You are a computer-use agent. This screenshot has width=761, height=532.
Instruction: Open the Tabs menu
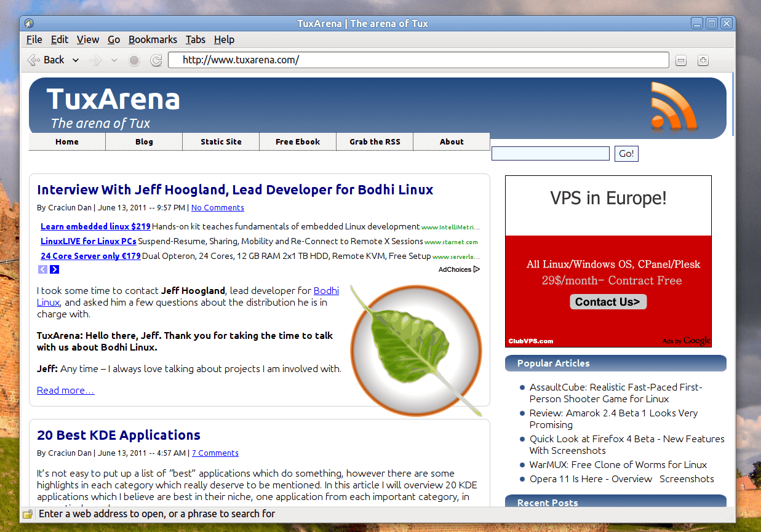click(196, 39)
